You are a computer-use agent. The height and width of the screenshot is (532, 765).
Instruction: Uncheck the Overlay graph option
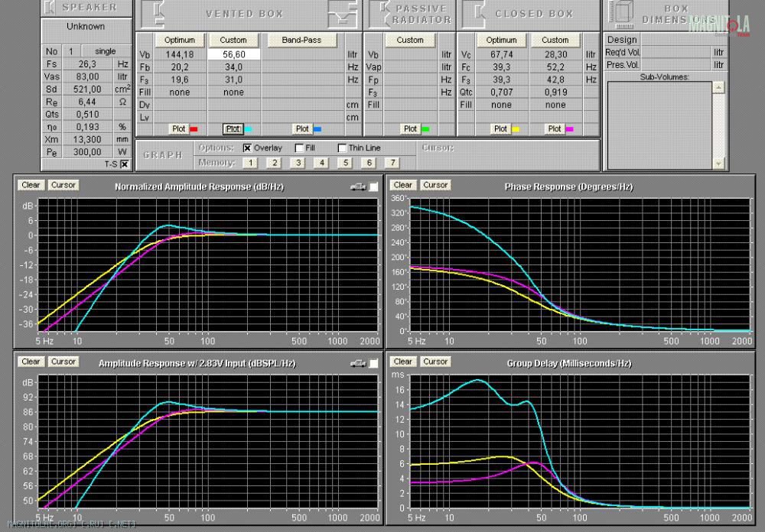point(248,148)
